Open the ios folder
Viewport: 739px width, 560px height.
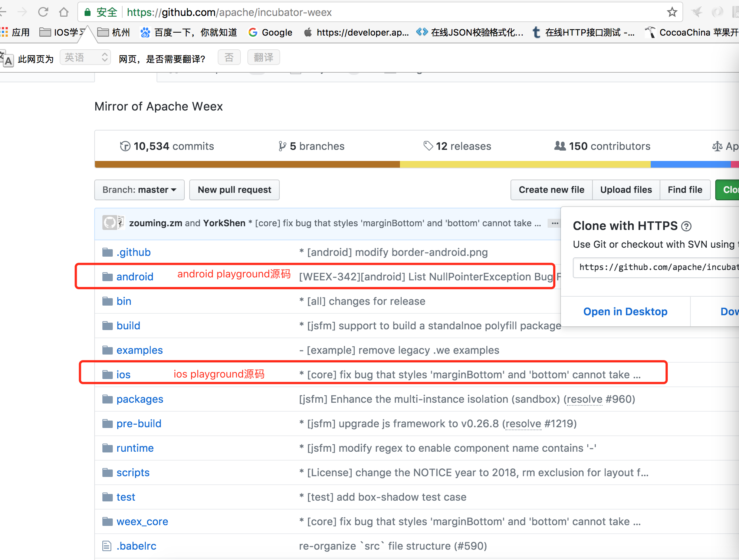click(x=123, y=375)
